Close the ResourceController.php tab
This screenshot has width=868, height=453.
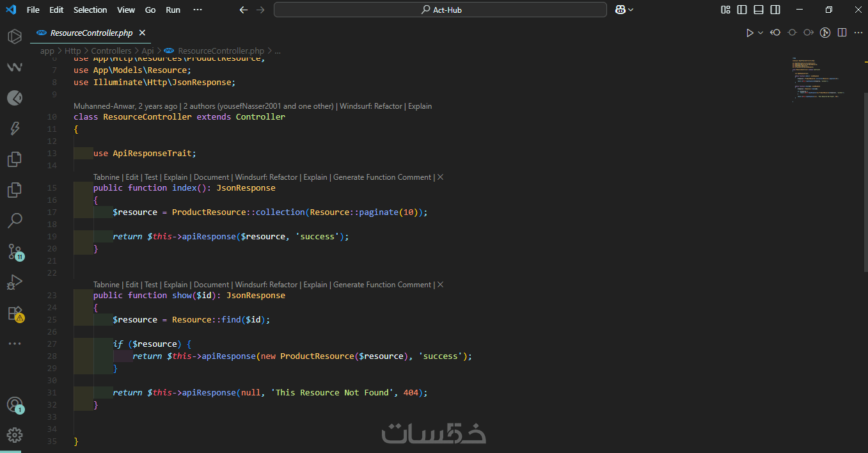click(x=142, y=33)
